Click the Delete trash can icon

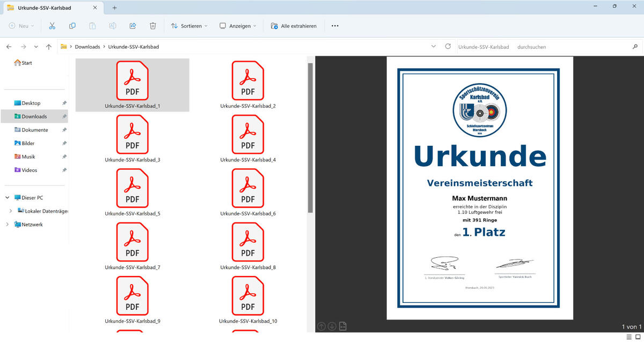click(153, 26)
